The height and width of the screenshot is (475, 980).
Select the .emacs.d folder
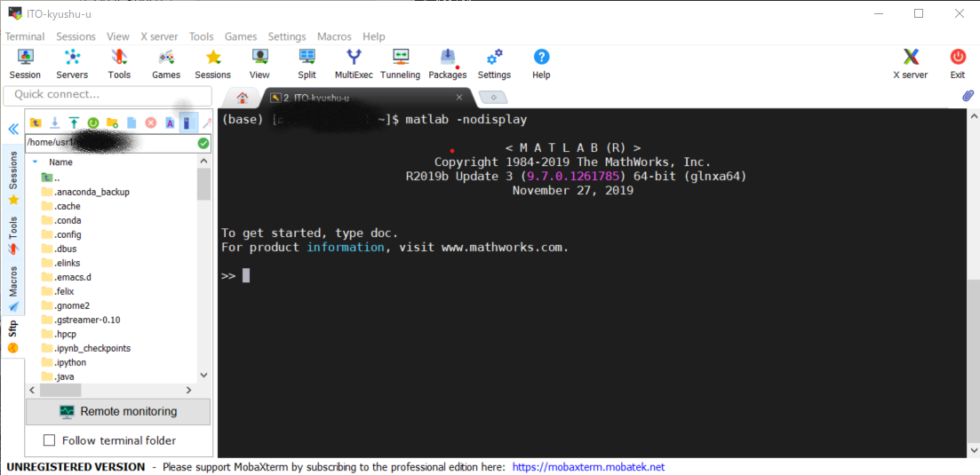(x=67, y=277)
